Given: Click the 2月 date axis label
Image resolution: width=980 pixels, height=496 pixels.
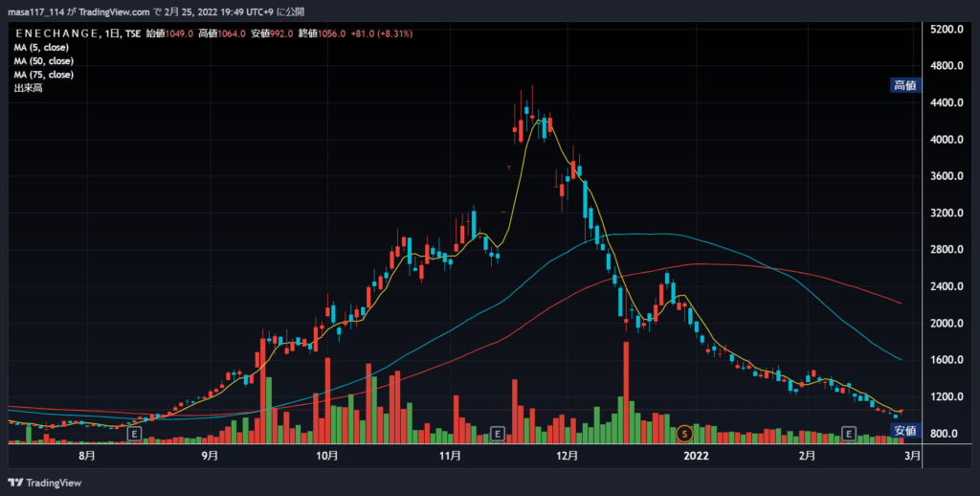Looking at the screenshot, I should pos(807,456).
